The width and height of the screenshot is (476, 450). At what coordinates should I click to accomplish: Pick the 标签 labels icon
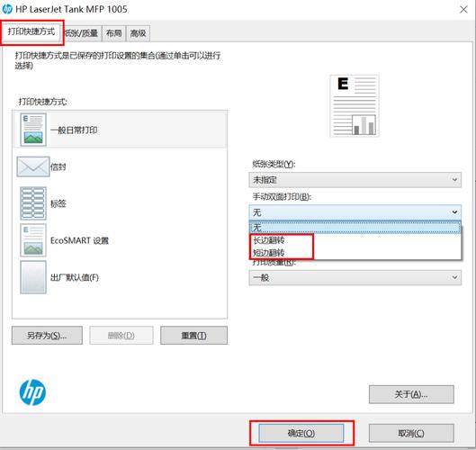tap(33, 203)
